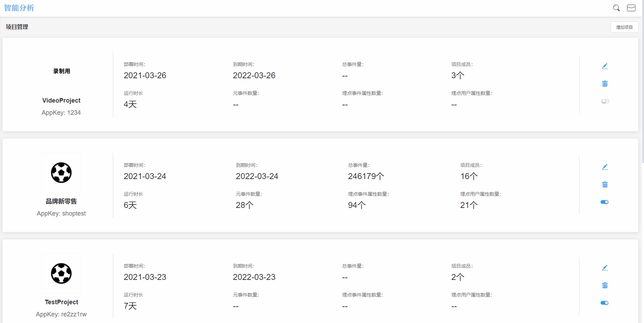644x323 pixels.
Task: Click the TestProject soccer ball thumbnail
Action: [x=61, y=273]
